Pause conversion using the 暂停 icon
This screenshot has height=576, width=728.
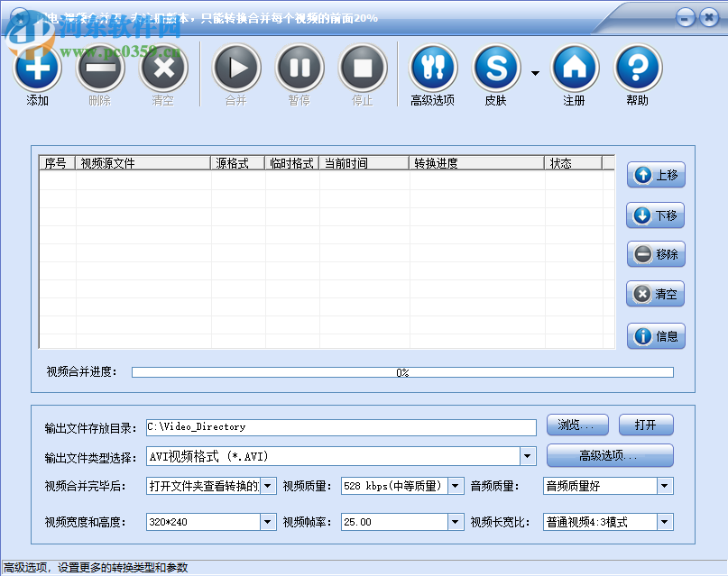299,68
